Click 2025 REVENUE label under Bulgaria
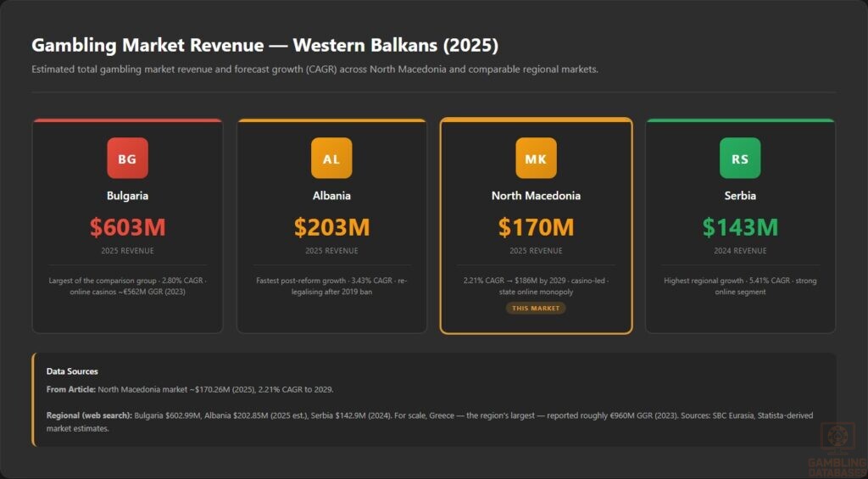 127,251
